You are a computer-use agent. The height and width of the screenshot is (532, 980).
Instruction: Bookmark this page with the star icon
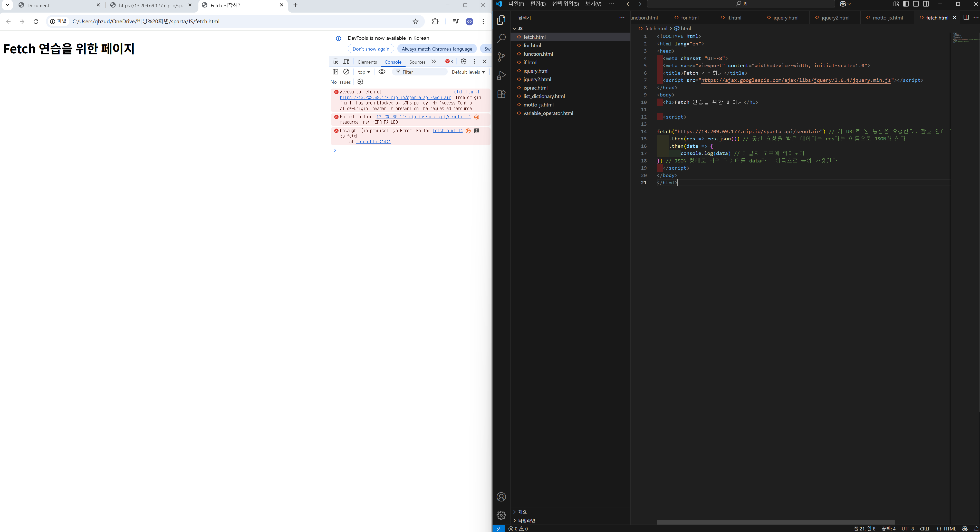click(415, 21)
